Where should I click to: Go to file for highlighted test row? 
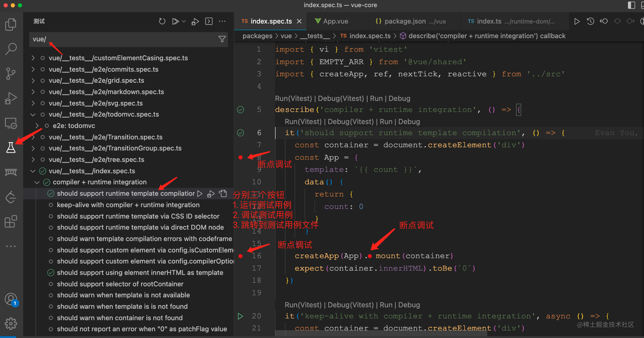tap(223, 194)
